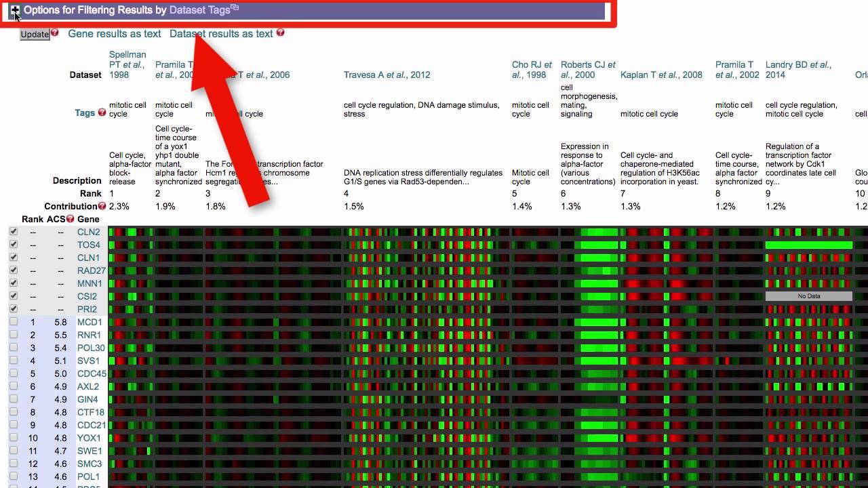Open Dataset results as text
The height and width of the screenshot is (488, 868).
pos(221,33)
